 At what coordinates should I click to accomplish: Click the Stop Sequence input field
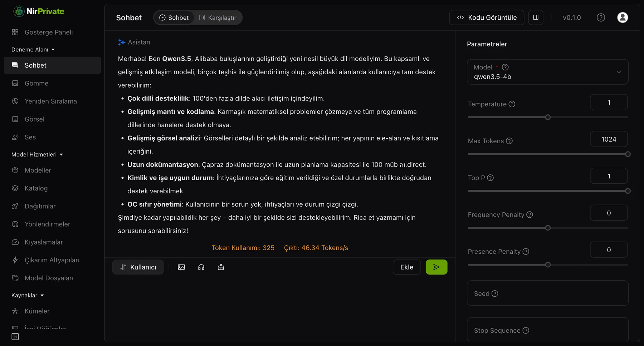tap(548, 330)
